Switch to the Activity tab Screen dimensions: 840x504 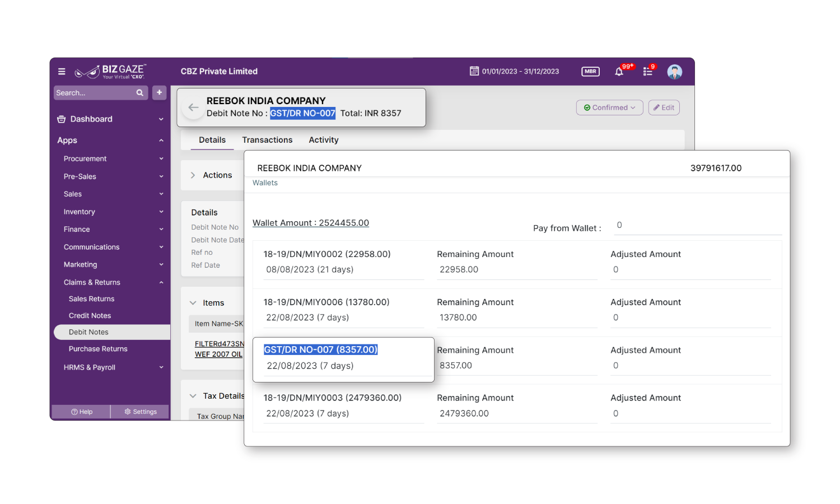tap(324, 140)
